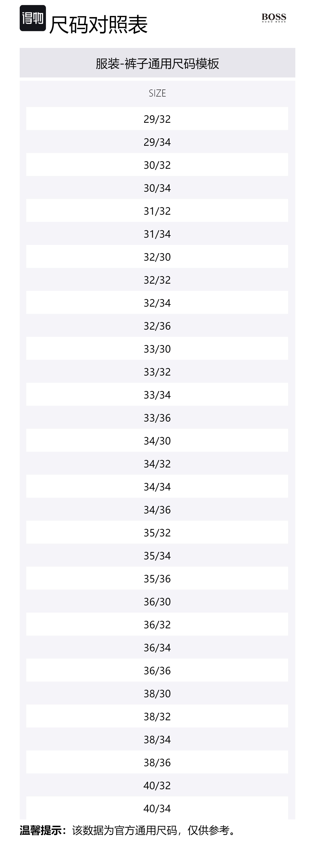This screenshot has height=868, width=315.
Task: Click the SIZE column header
Action: coord(157,93)
